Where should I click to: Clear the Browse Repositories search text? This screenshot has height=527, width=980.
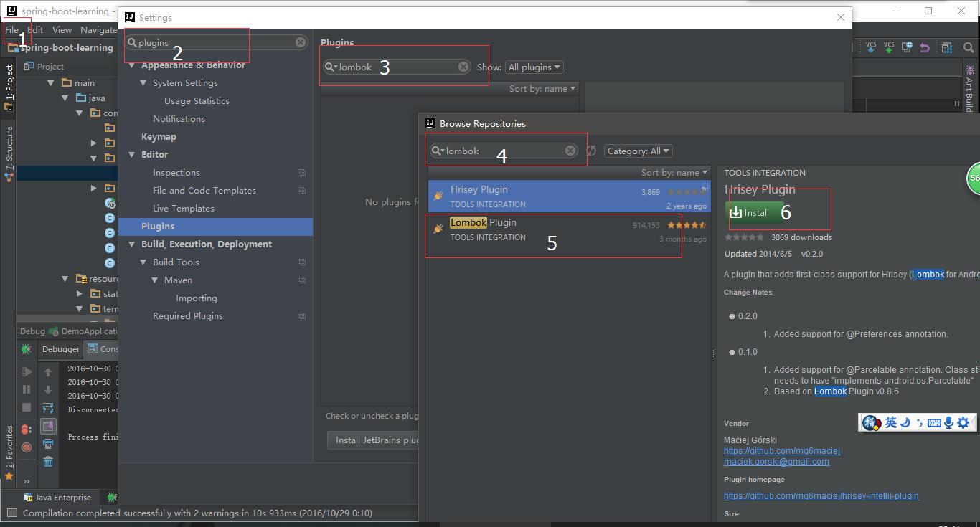pos(570,151)
